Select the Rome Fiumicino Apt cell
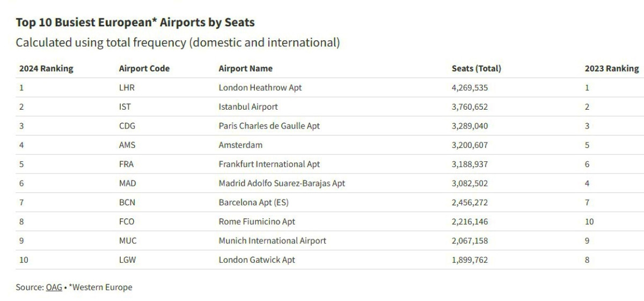This screenshot has height=301, width=644. point(257,221)
